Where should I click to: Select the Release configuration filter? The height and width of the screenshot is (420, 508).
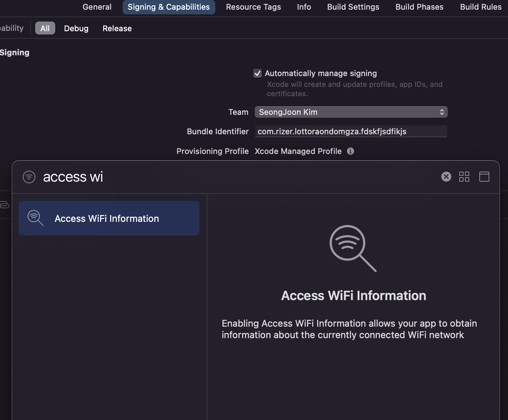click(x=117, y=28)
